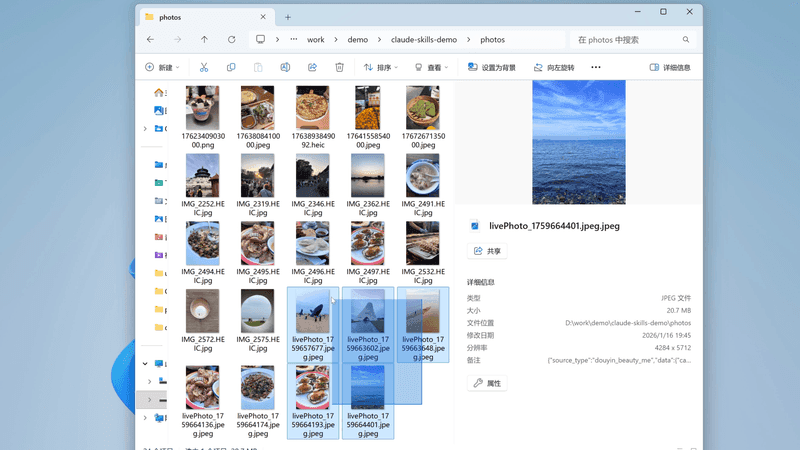The width and height of the screenshot is (800, 450).
Task: Open a new tab with plus button
Action: point(288,17)
